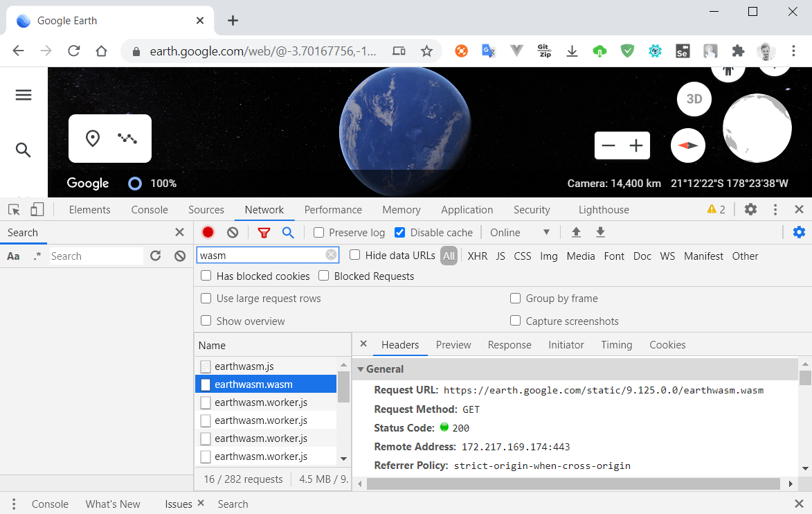812x514 pixels.
Task: Draw a line or path tool
Action: click(x=127, y=139)
